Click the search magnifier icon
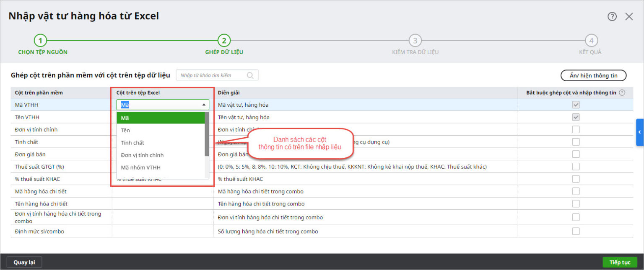The height and width of the screenshot is (270, 644). coord(250,75)
